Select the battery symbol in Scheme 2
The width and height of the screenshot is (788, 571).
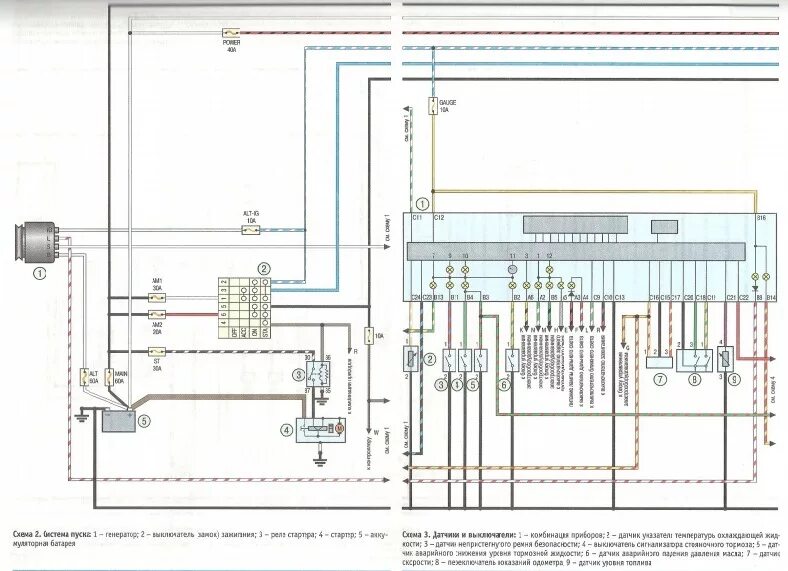[119, 421]
